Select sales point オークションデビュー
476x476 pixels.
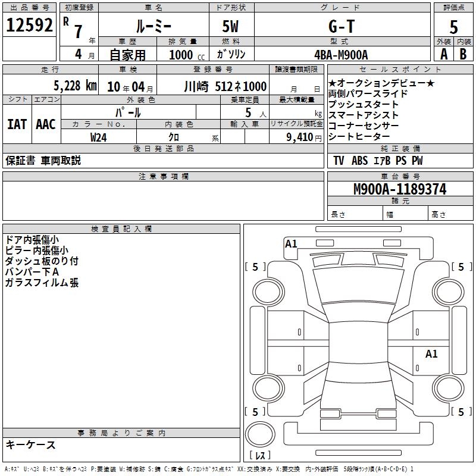(x=381, y=83)
